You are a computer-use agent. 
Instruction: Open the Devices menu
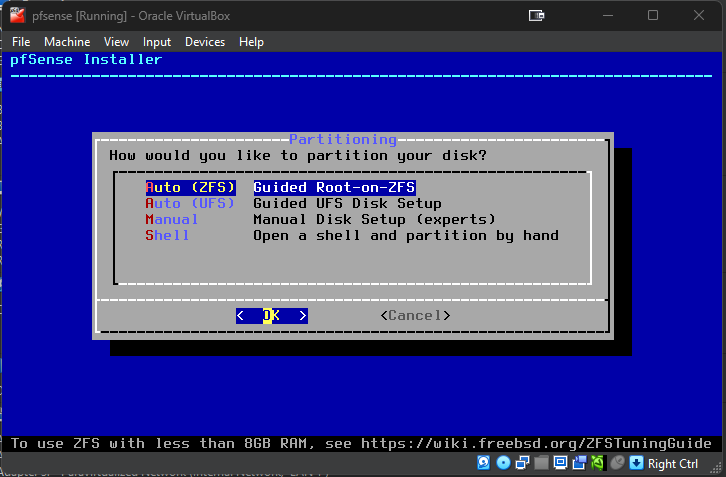click(x=205, y=42)
